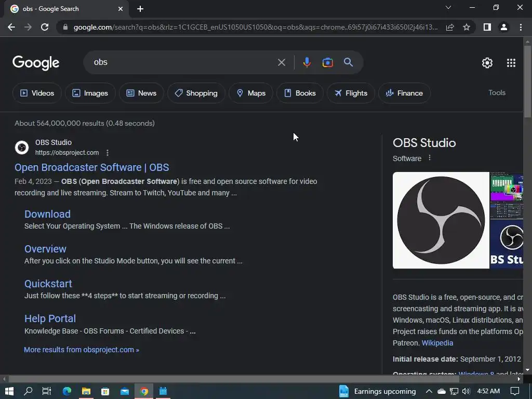Open the Download sitelink
Screen dimensions: 532x399
coord(47,214)
